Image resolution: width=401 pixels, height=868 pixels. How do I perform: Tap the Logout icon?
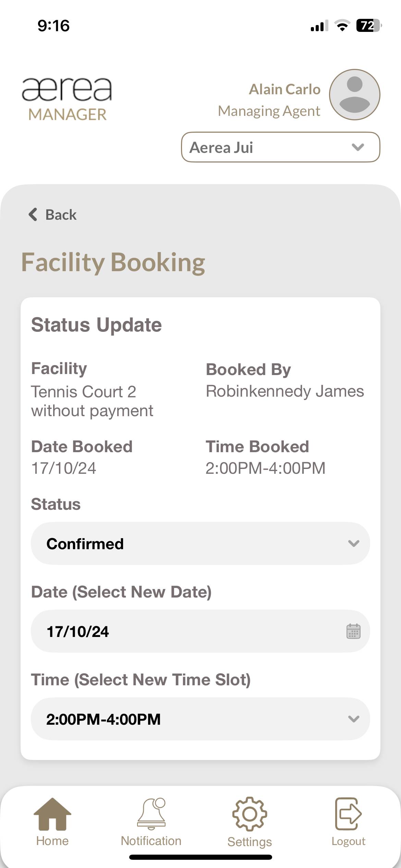point(348,813)
